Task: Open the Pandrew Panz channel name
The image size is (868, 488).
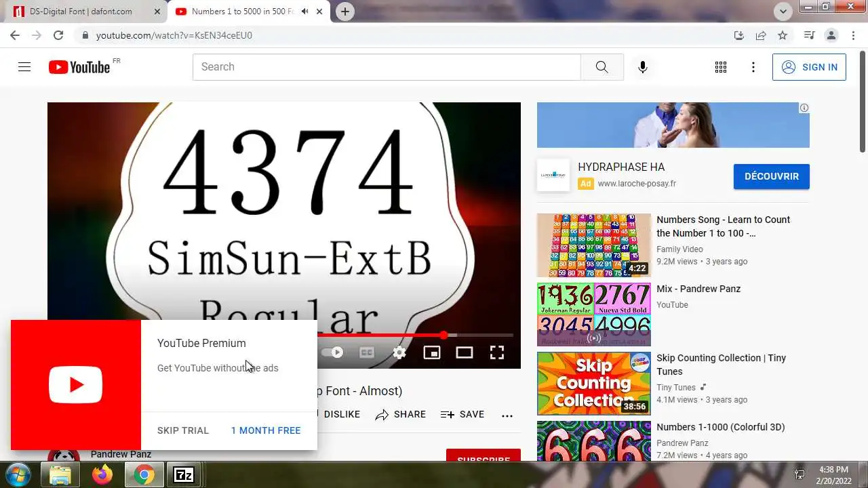Action: click(121, 454)
